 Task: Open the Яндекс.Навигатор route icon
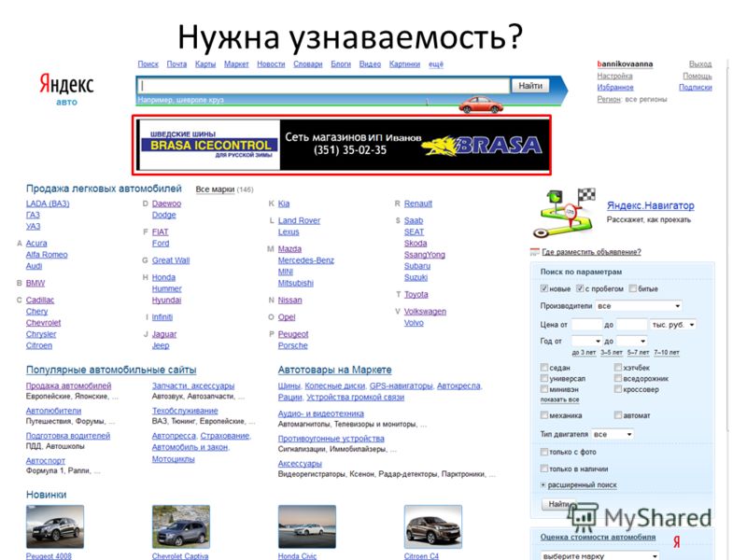(x=564, y=213)
